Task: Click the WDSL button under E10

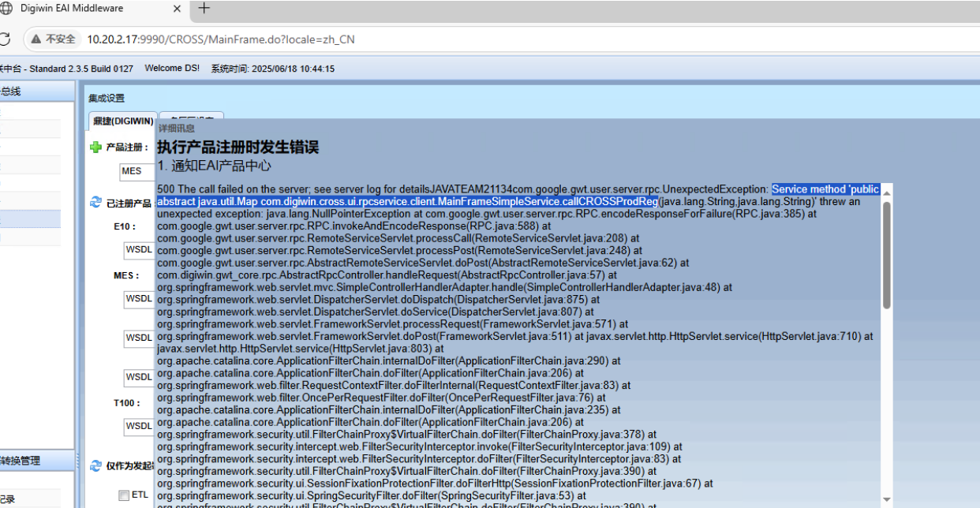Action: 139,250
